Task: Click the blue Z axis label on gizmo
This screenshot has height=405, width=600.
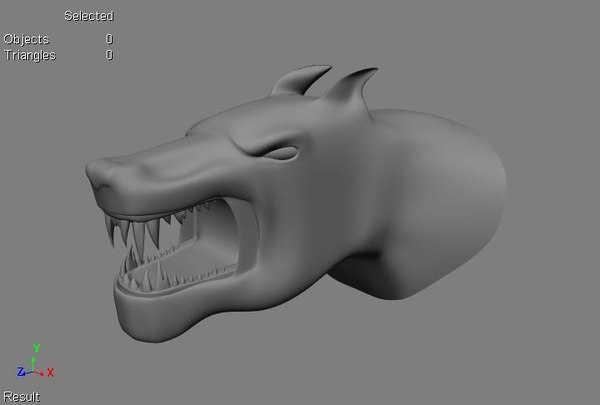Action: pos(21,371)
